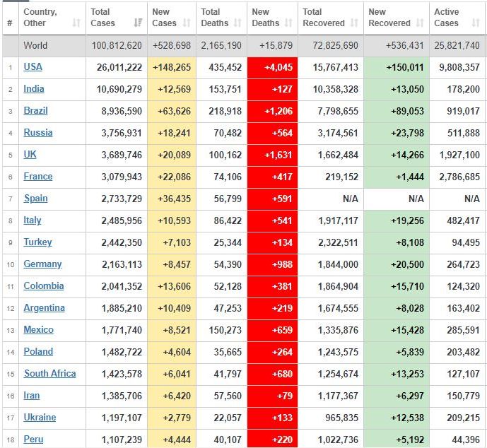Click the Peru country link
Viewport: 487px width, 448px height.
(x=33, y=440)
